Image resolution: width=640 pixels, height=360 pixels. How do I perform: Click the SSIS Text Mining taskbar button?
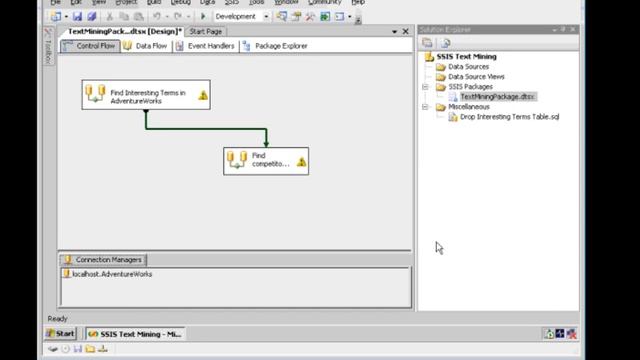pyautogui.click(x=136, y=334)
